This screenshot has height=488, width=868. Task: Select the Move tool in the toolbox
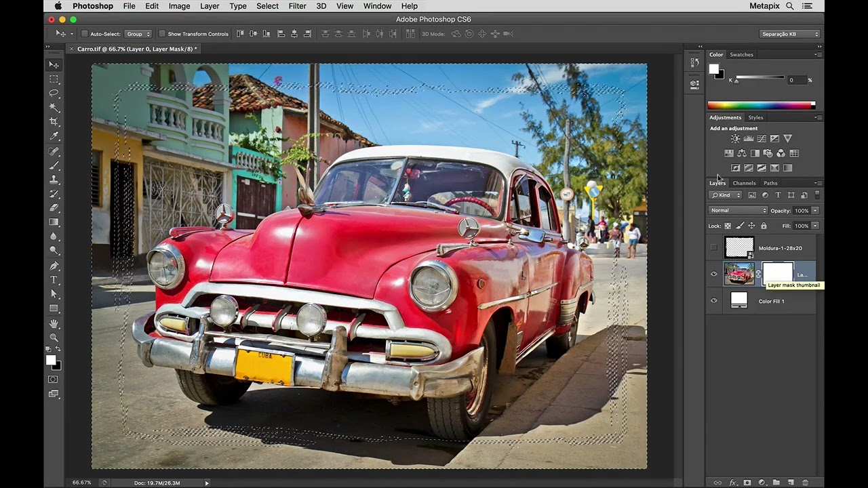point(54,64)
